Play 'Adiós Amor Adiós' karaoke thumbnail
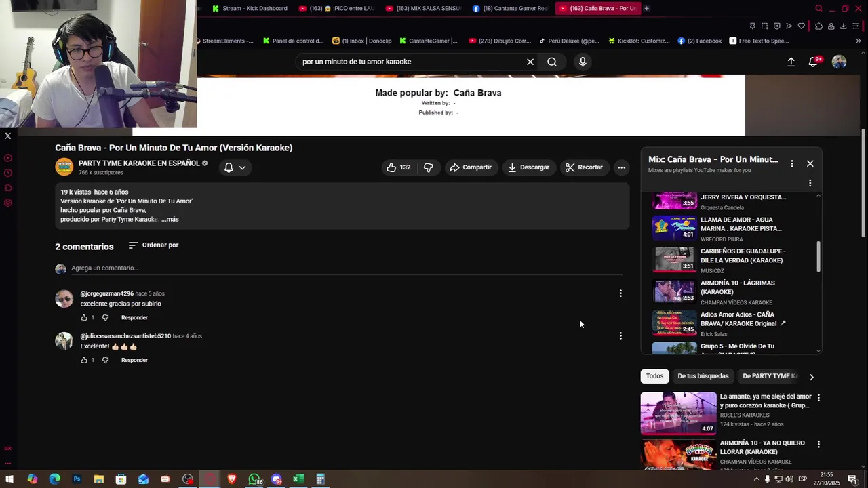The image size is (868, 488). click(x=674, y=323)
